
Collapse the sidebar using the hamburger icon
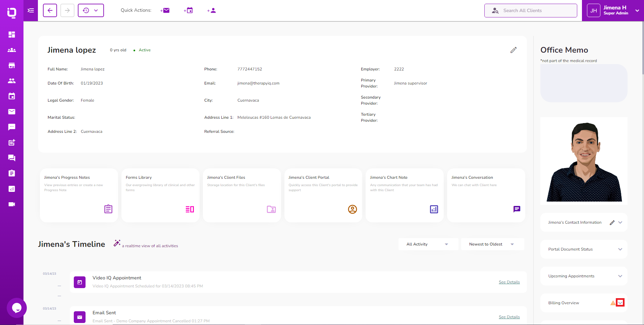pos(31,10)
